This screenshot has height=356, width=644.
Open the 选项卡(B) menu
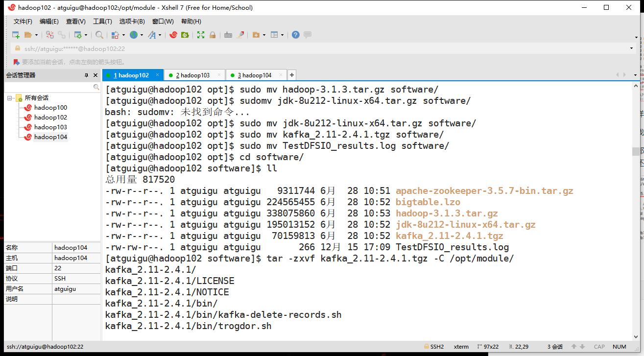click(x=132, y=22)
